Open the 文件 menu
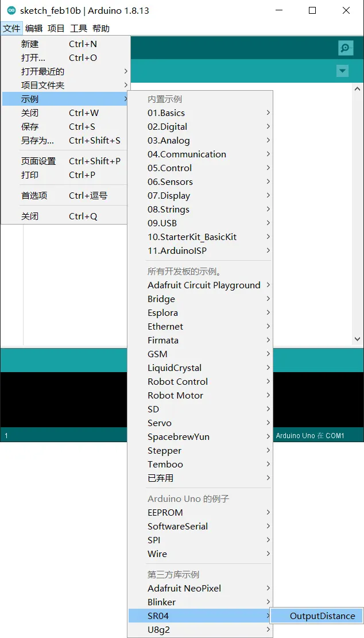The width and height of the screenshot is (364, 638). (11, 29)
